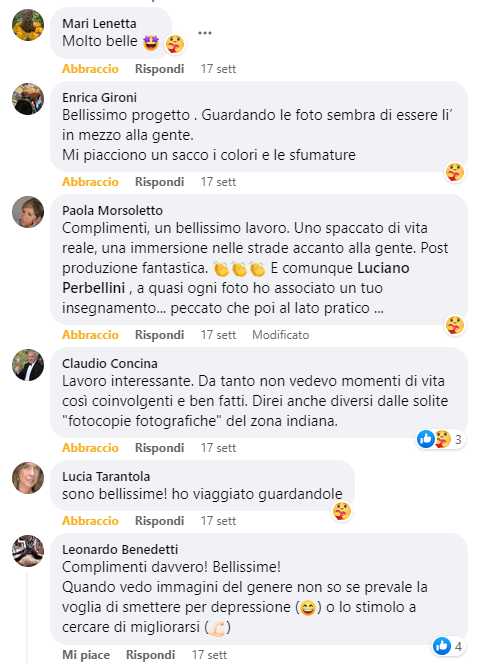Screen dimensions: 481x664
Task: View the hug reaction on Paola Morsoletto's comment
Action: (x=455, y=325)
